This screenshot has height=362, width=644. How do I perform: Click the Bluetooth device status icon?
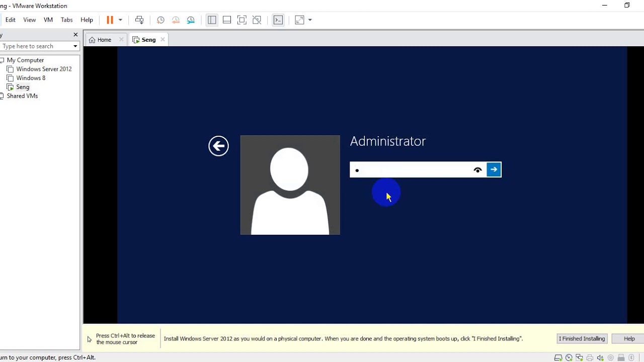(x=631, y=358)
